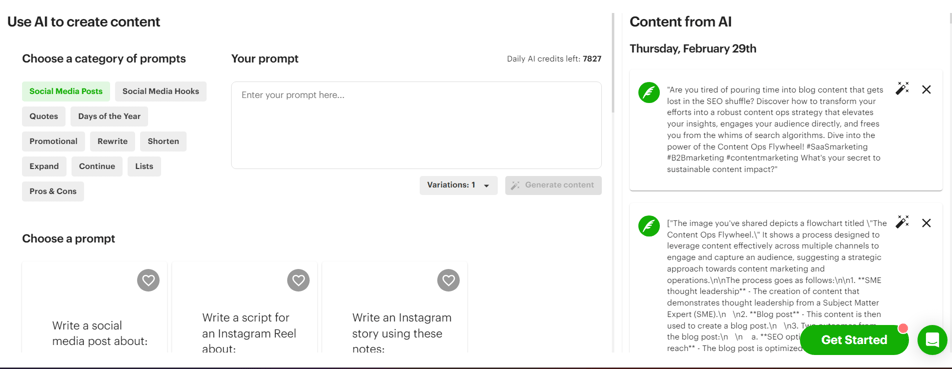Image resolution: width=952 pixels, height=369 pixels.
Task: Select the Social Media Hooks category
Action: point(161,92)
